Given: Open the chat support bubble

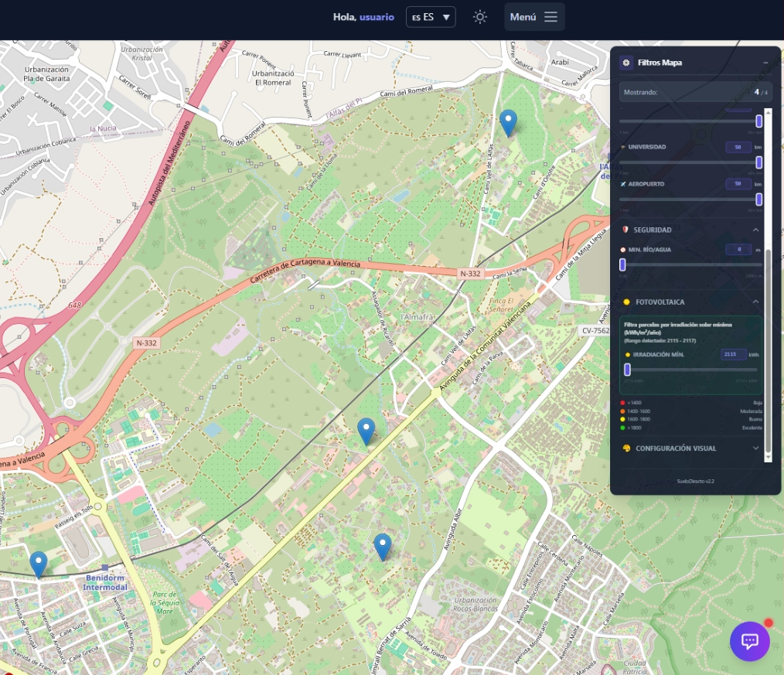Looking at the screenshot, I should [x=749, y=641].
